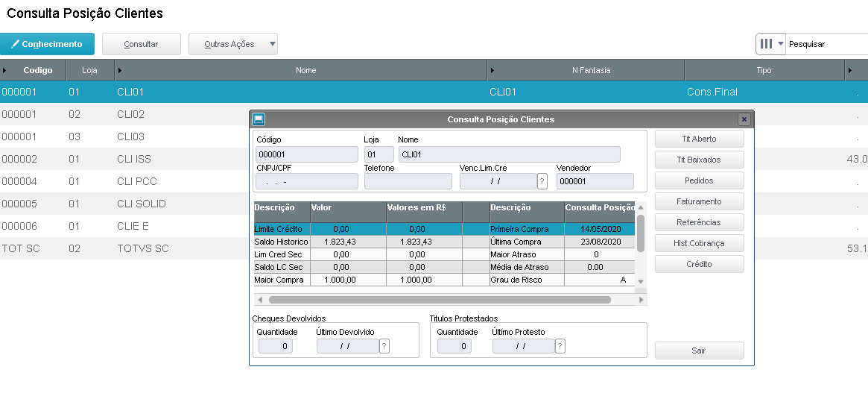Click the Último Devolvido date field
Image resolution: width=868 pixels, height=399 pixels.
point(347,346)
